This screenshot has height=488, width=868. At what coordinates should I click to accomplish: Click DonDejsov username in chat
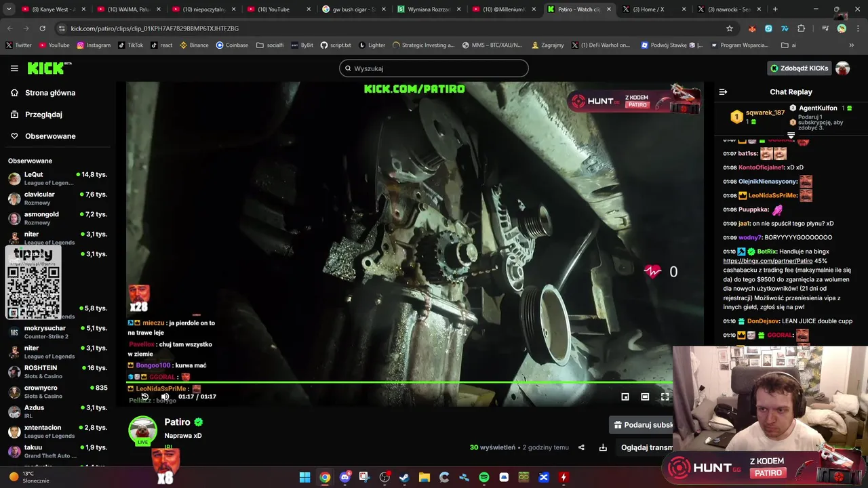click(762, 321)
